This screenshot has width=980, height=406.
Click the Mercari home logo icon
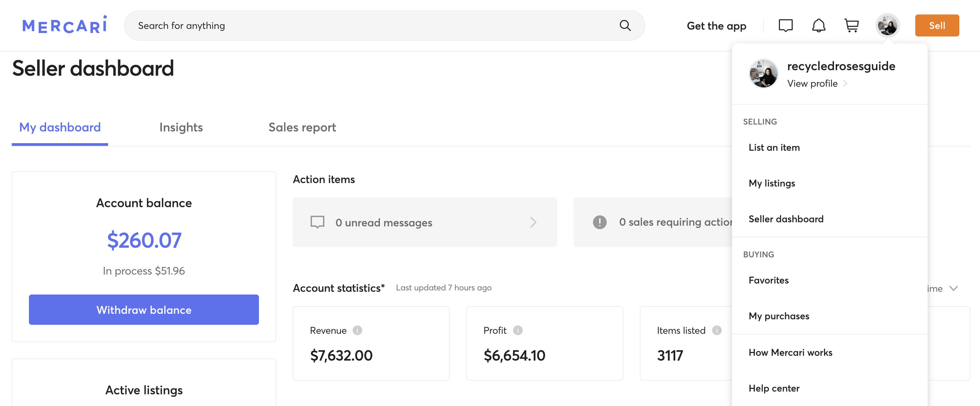63,25
